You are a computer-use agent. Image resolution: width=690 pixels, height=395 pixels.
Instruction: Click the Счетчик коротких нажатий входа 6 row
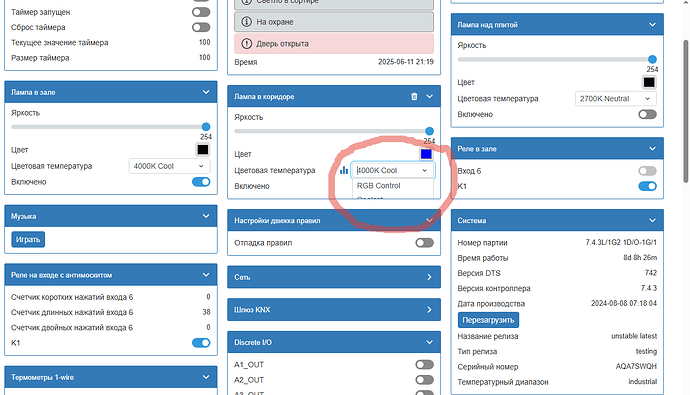point(110,297)
